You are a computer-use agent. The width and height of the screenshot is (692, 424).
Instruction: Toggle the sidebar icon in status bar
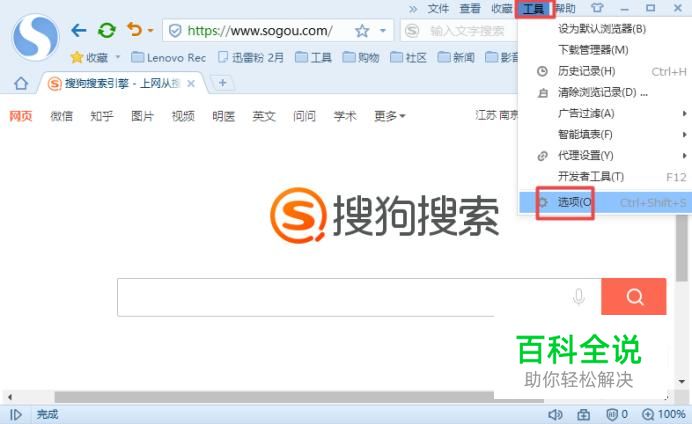tap(15, 415)
